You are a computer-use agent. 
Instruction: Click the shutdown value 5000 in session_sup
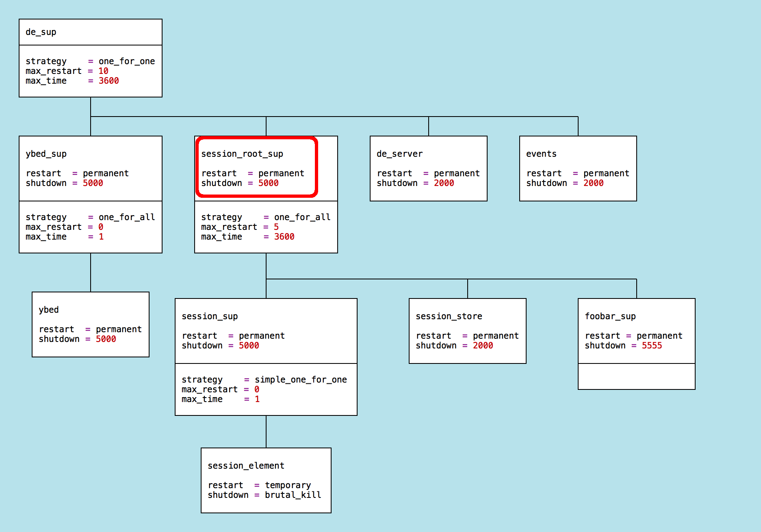coord(249,346)
